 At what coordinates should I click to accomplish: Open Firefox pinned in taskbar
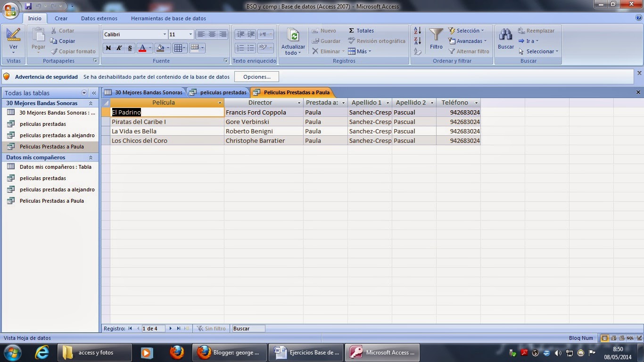pyautogui.click(x=177, y=352)
